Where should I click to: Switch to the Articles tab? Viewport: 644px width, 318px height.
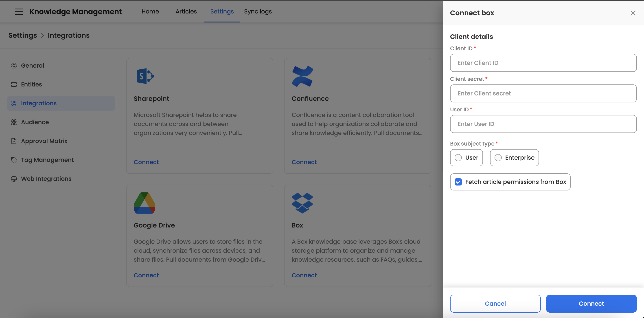(x=186, y=11)
